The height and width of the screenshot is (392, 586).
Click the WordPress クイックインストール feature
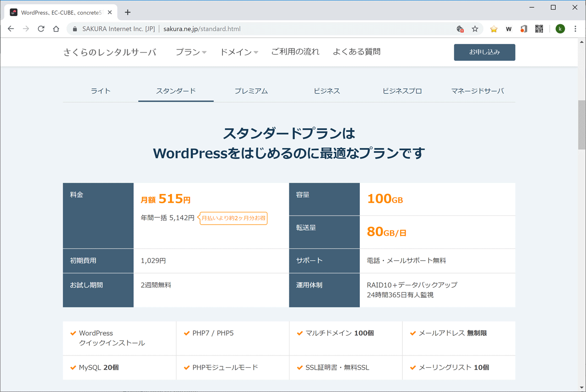112,338
